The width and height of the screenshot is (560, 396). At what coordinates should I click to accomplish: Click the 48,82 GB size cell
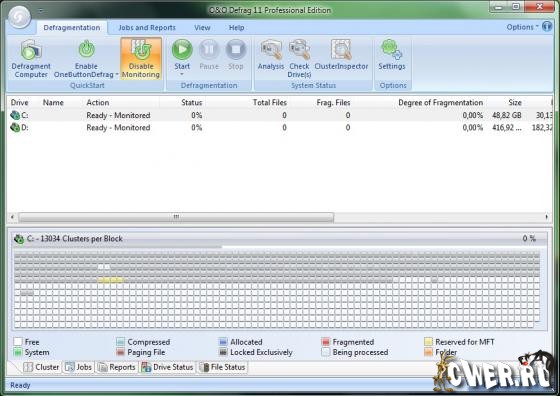(507, 115)
